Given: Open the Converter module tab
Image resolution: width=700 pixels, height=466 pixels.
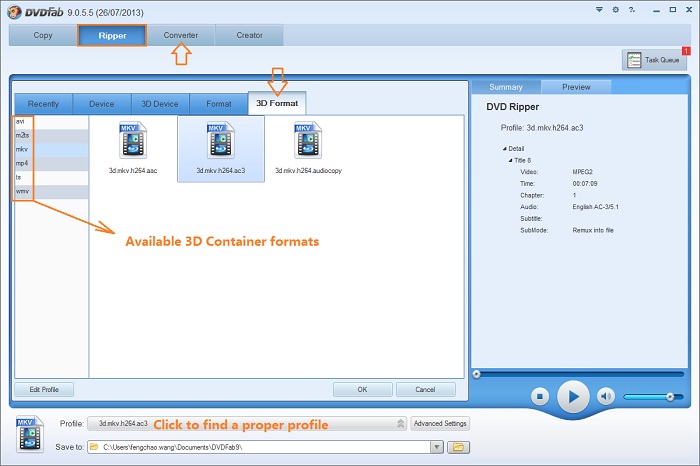Looking at the screenshot, I should [181, 35].
